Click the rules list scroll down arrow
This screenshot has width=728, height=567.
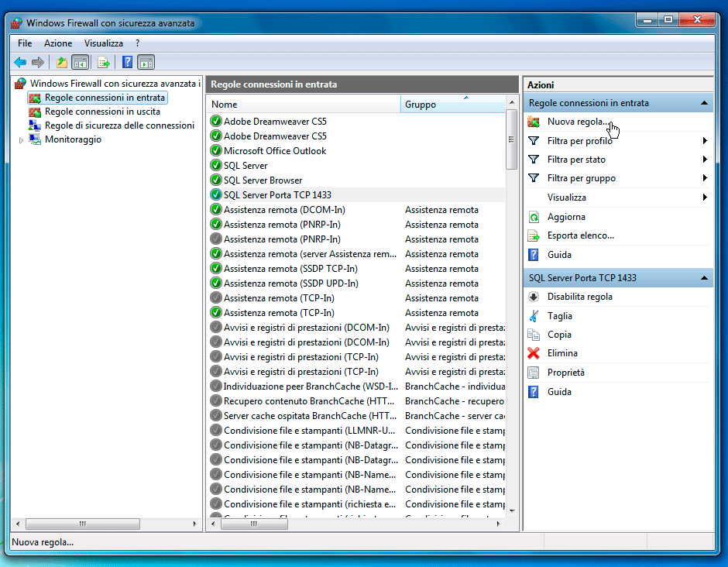[512, 511]
